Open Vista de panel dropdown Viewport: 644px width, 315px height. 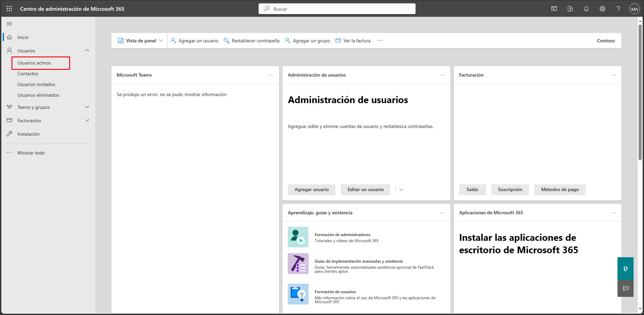[x=140, y=41]
